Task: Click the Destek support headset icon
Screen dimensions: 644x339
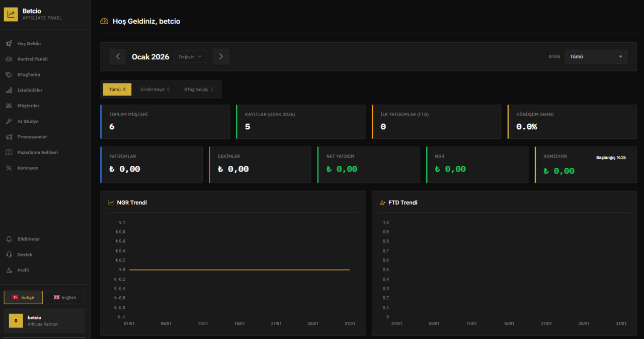Action: coord(8,255)
